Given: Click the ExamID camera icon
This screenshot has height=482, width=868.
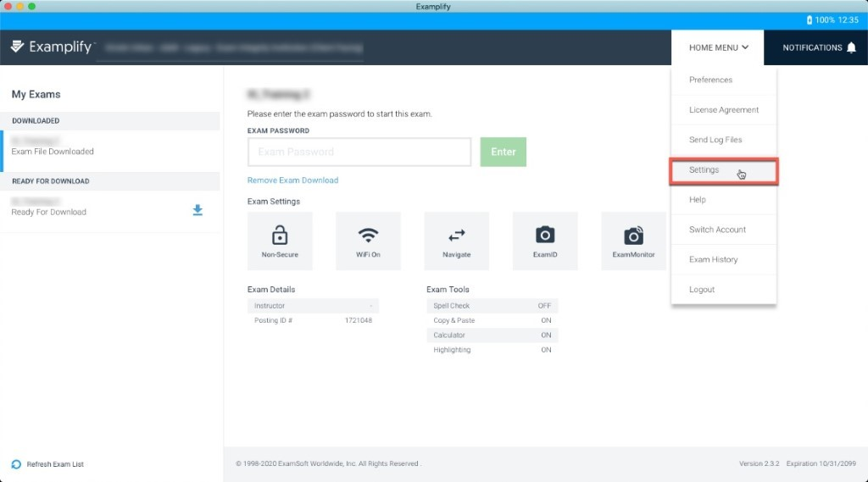Looking at the screenshot, I should pos(545,235).
